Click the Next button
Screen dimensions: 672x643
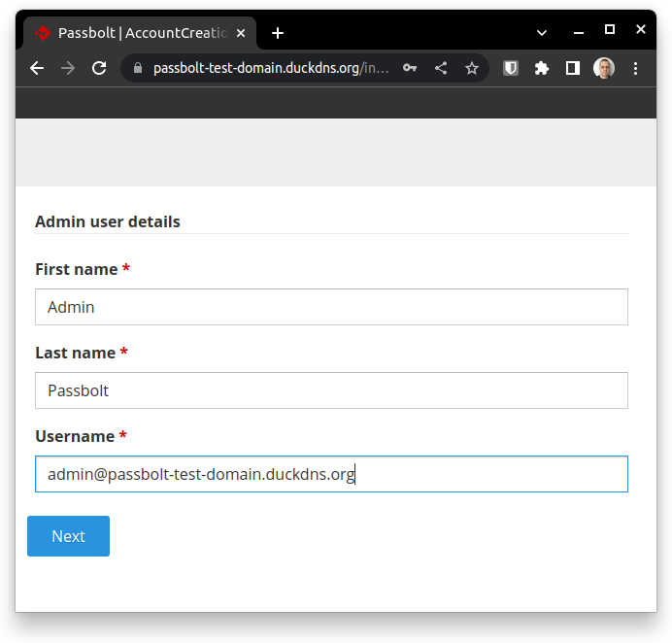pos(69,536)
